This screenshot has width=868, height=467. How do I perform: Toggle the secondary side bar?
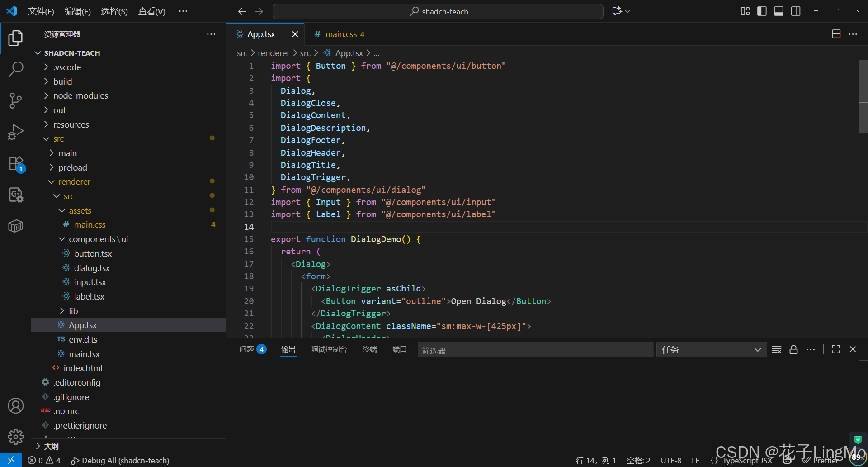coord(796,11)
